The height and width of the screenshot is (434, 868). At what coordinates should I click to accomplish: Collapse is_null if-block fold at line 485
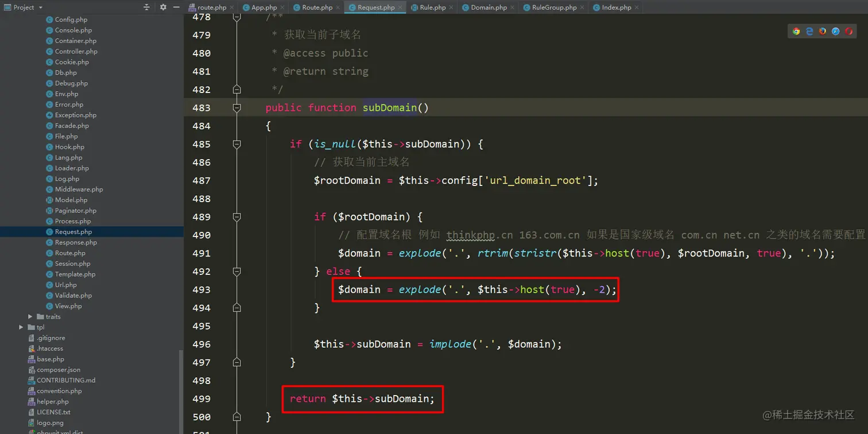point(237,144)
